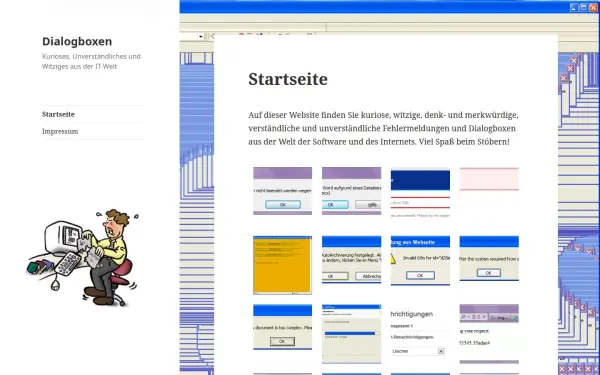600x375 pixels.
Task: Click the Startseite page heading
Action: (x=288, y=79)
